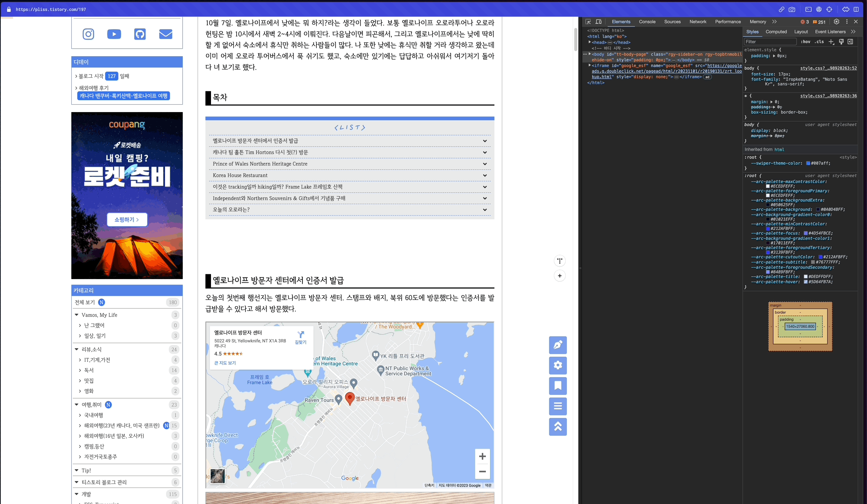Open the Instagram sidebar icon
Viewport: 867px width, 504px height.
coord(88,34)
